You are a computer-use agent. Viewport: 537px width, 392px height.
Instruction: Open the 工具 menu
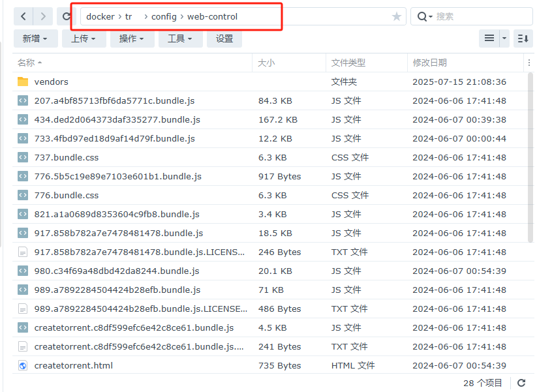(180, 38)
